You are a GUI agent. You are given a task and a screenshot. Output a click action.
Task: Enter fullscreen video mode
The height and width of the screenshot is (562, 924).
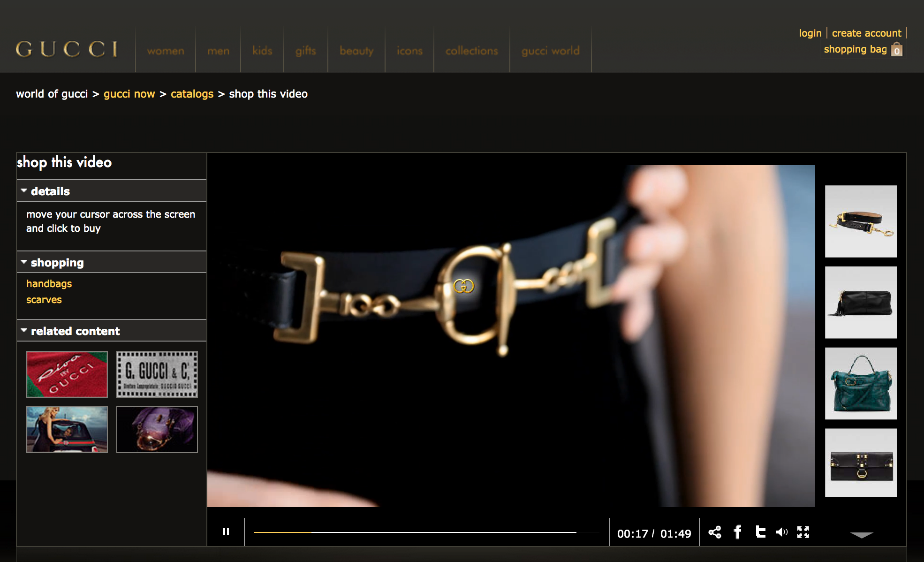point(803,532)
